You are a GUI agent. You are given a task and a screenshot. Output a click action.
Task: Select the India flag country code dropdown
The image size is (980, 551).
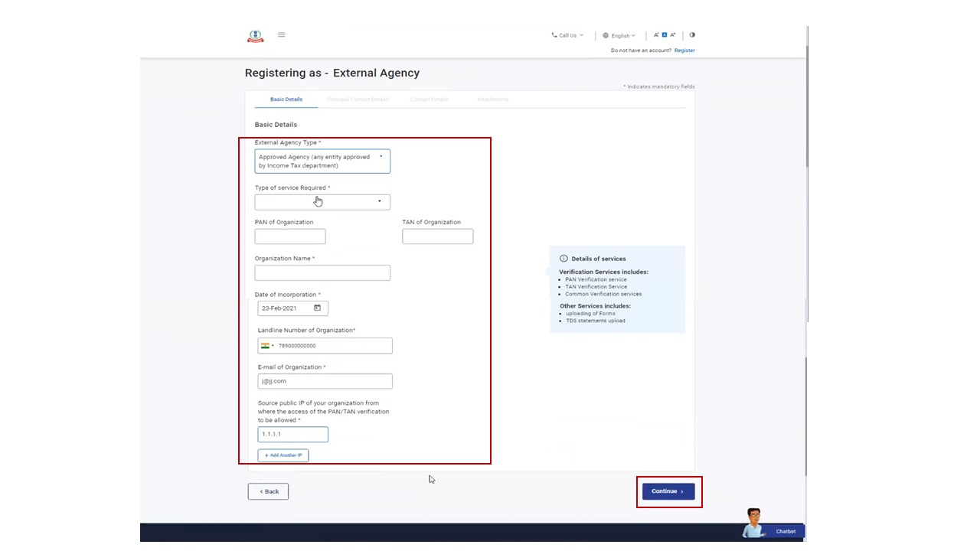tap(266, 346)
